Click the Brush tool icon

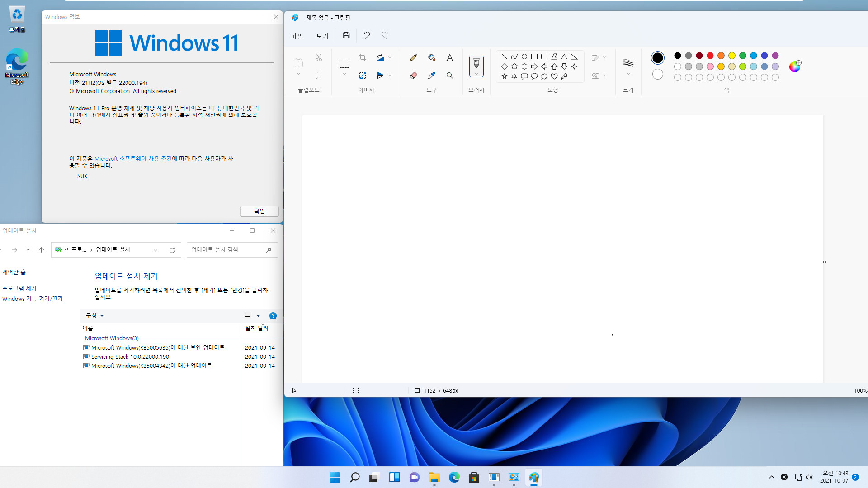[x=476, y=63]
